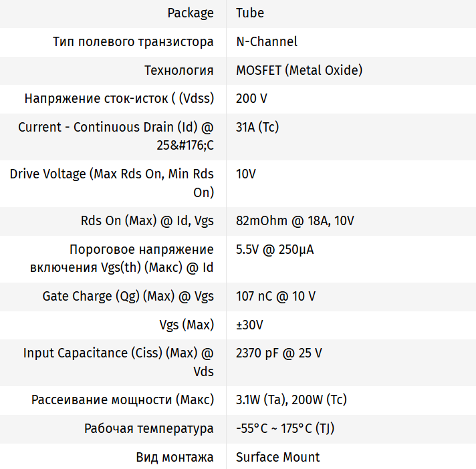Viewport: 476px width, 469px height.
Task: Click the "Технология" row label
Action: [x=179, y=70]
